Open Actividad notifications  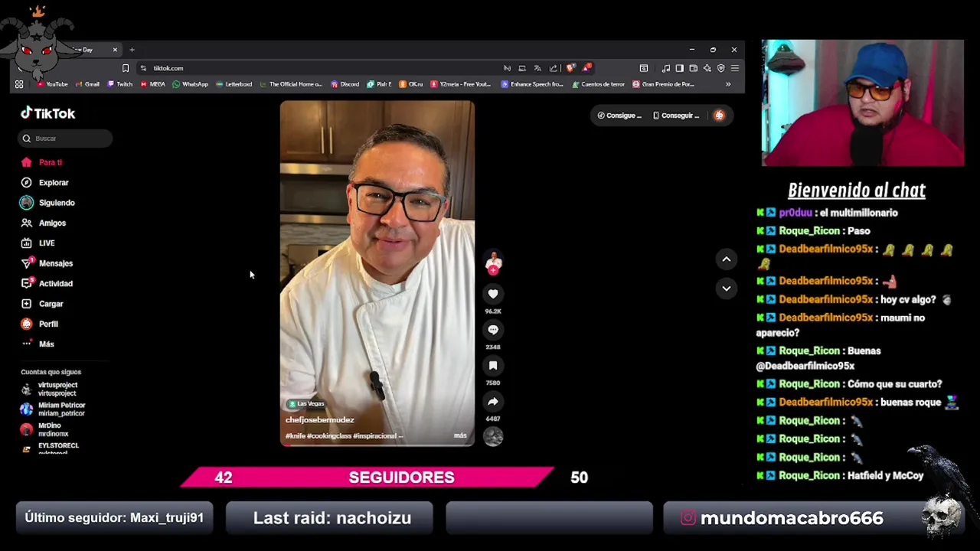47,283
